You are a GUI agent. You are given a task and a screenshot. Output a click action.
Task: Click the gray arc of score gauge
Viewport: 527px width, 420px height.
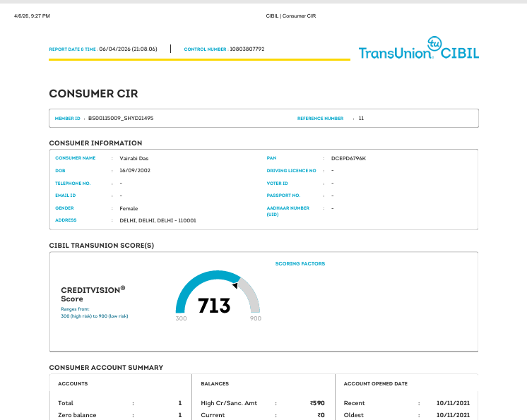(252, 294)
